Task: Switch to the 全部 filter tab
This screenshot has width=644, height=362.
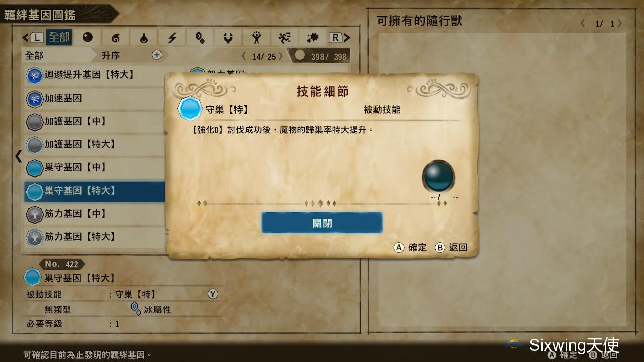Action: point(59,37)
